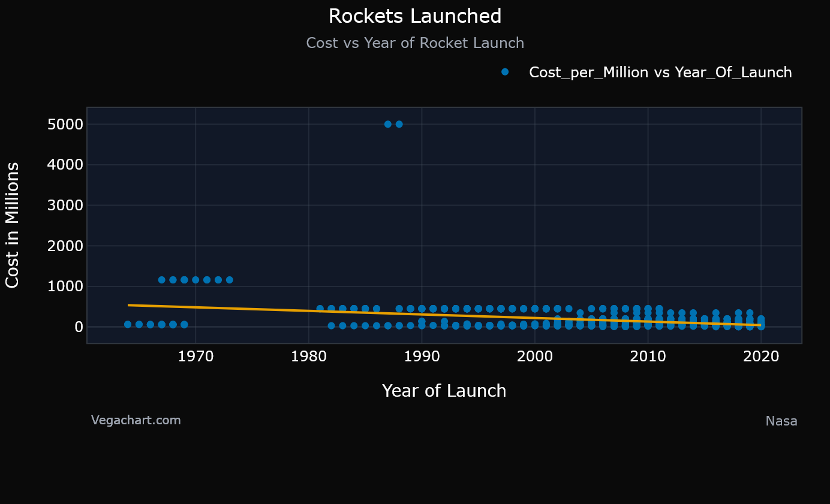Click the blue dot legend marker
This screenshot has height=504, width=830.
505,72
